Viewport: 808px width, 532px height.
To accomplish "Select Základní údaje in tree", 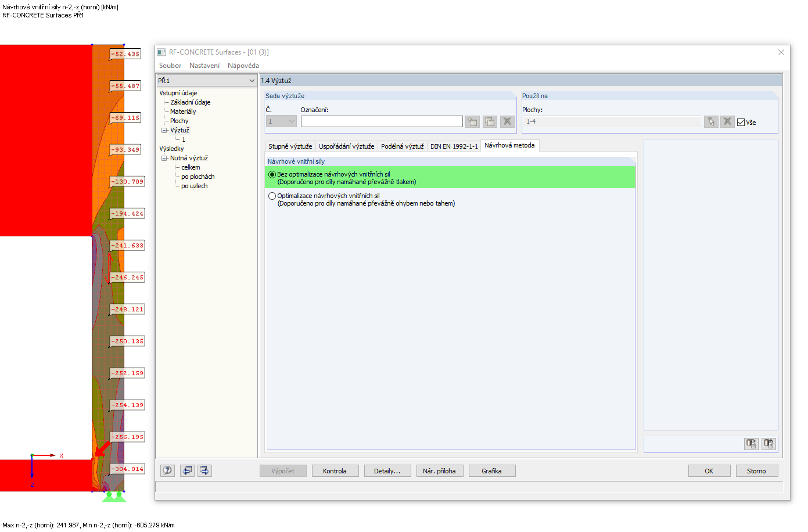I will [190, 102].
